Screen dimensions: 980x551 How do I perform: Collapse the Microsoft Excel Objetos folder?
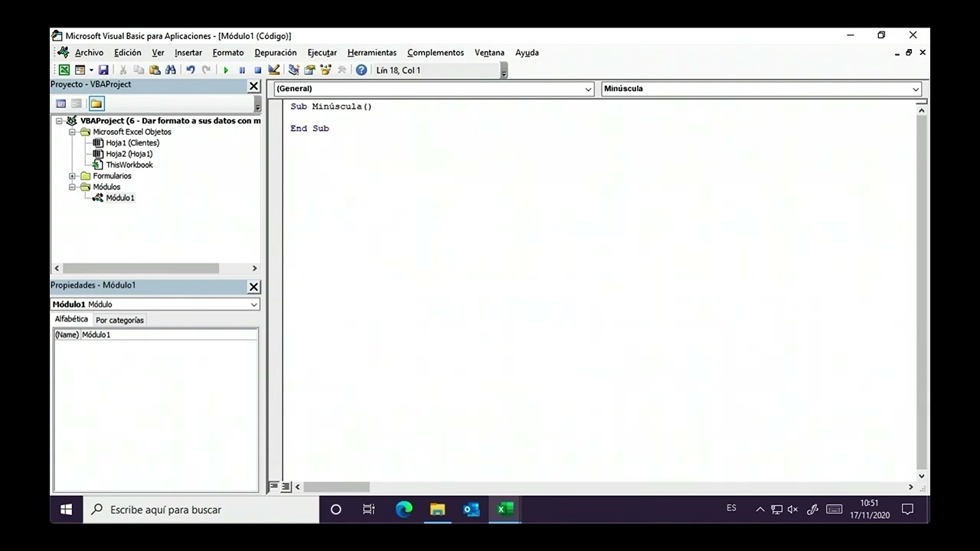point(73,132)
